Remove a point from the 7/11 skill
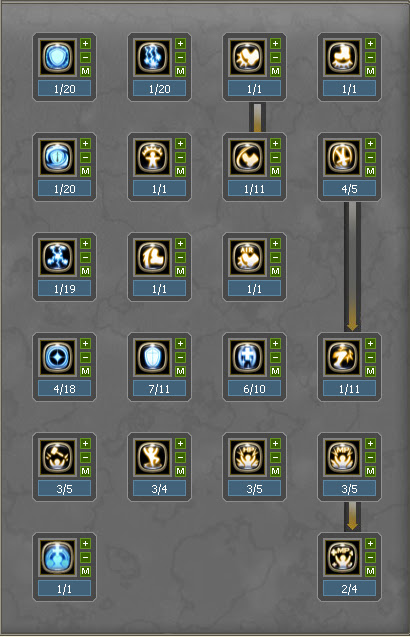The width and height of the screenshot is (410, 637). coord(180,358)
